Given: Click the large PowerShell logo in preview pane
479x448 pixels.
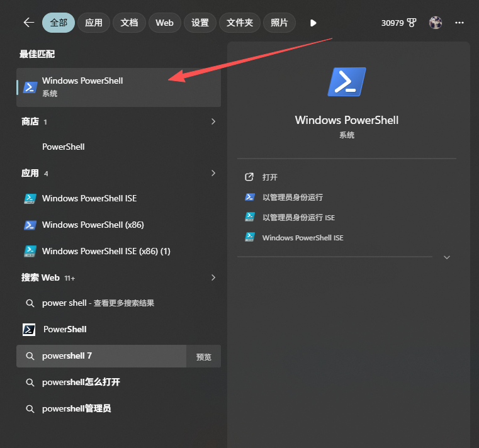Looking at the screenshot, I should point(347,82).
